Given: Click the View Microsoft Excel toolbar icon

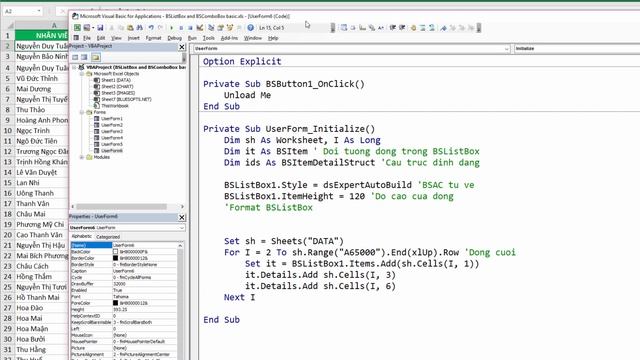Looking at the screenshot, I should coord(77,28).
